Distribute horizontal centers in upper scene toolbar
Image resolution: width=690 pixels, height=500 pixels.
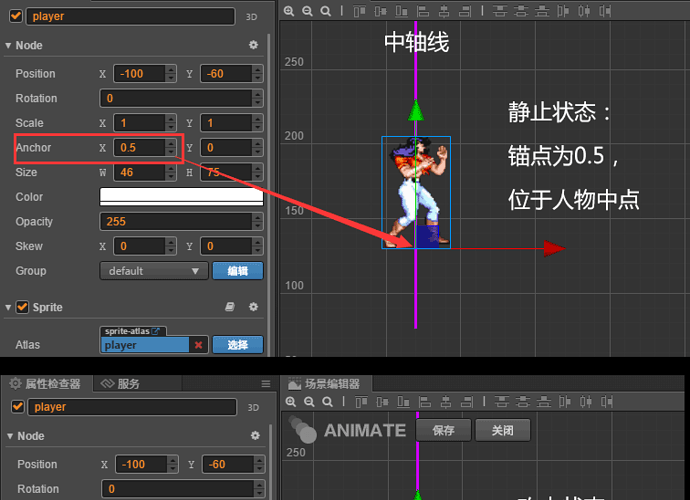(584, 11)
